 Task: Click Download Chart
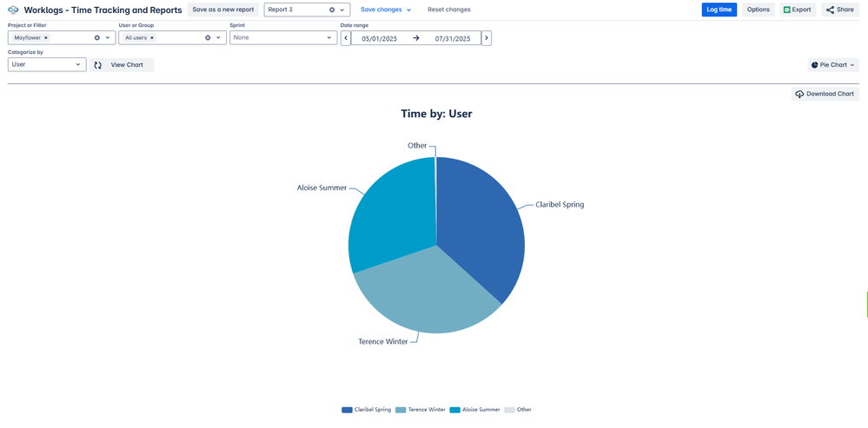coord(825,94)
